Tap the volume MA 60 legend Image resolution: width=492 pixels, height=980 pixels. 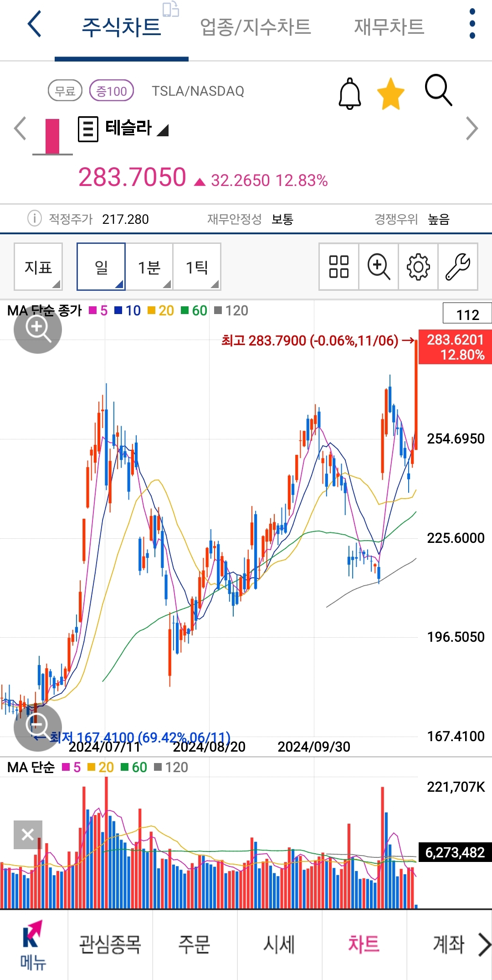134,767
